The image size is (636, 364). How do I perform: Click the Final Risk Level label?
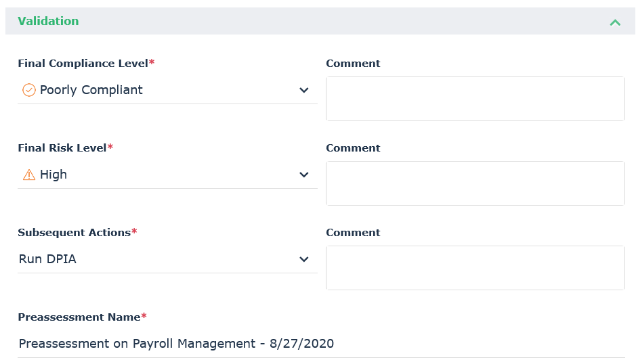62,148
